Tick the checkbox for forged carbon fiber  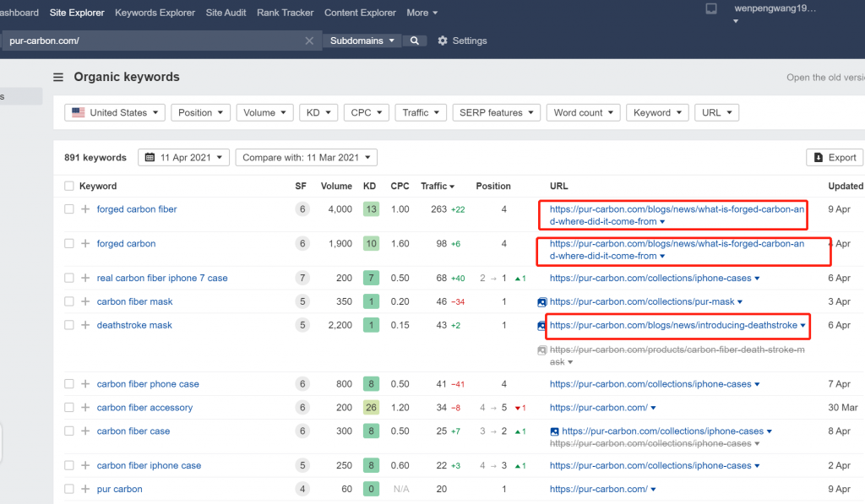click(69, 209)
